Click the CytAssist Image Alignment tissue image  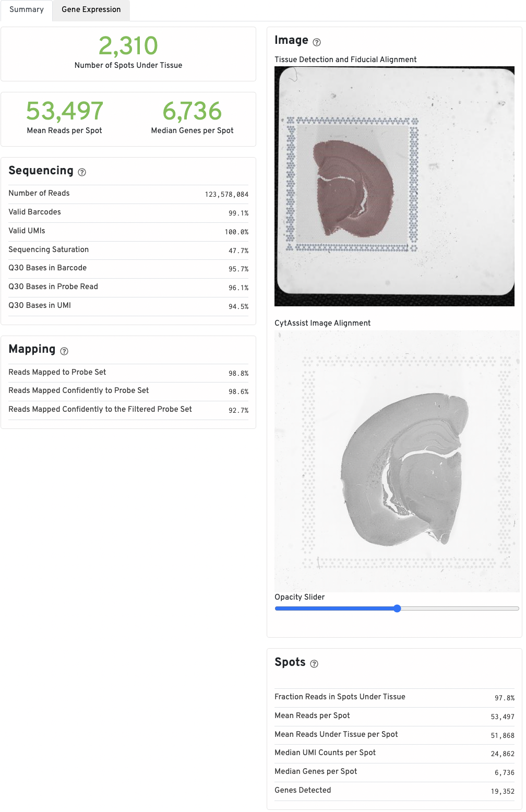coord(397,461)
